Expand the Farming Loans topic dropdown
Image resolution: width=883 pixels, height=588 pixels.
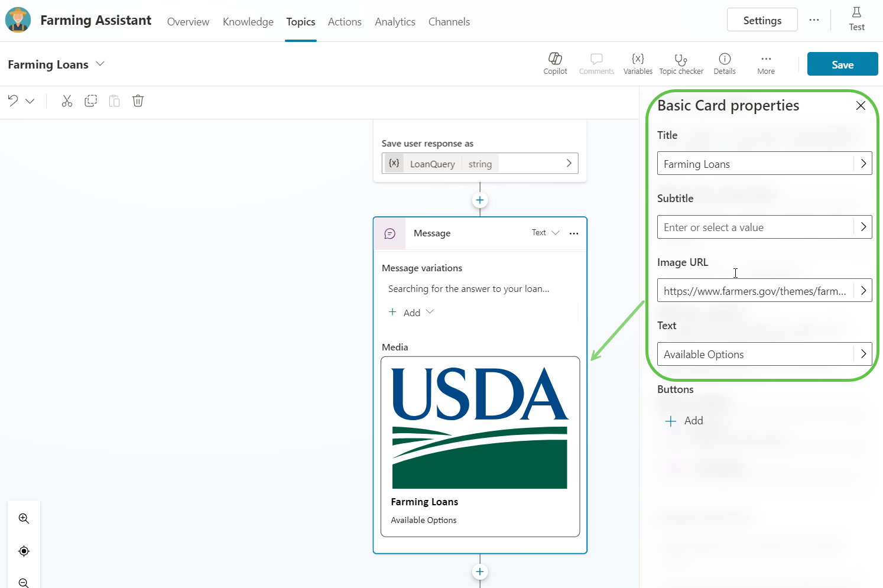tap(100, 64)
